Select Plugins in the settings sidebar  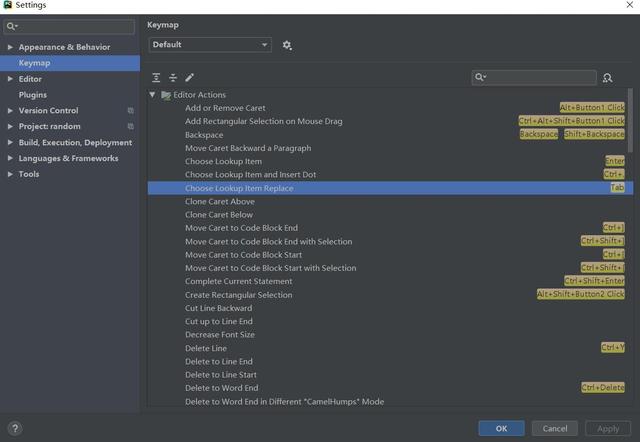[33, 95]
